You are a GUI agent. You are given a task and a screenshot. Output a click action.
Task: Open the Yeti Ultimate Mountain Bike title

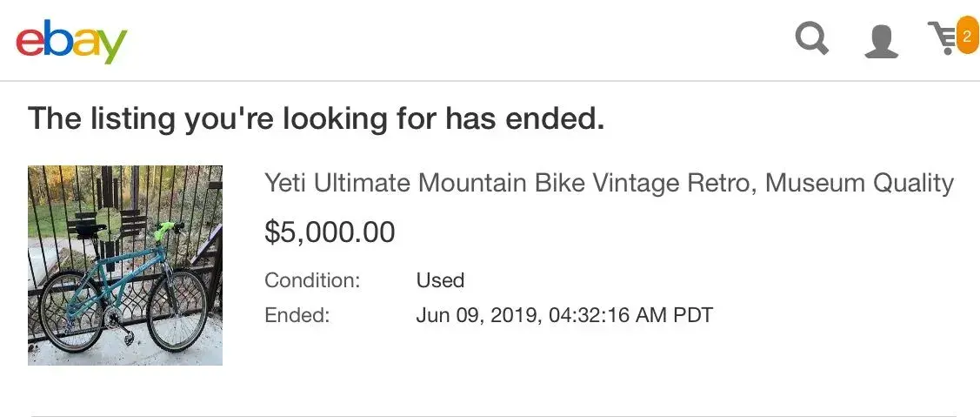click(609, 184)
